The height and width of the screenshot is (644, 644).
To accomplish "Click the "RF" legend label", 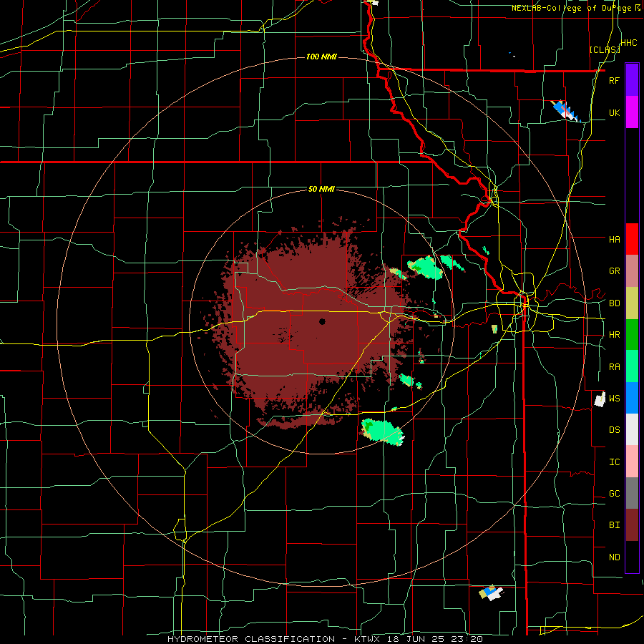I will point(614,80).
